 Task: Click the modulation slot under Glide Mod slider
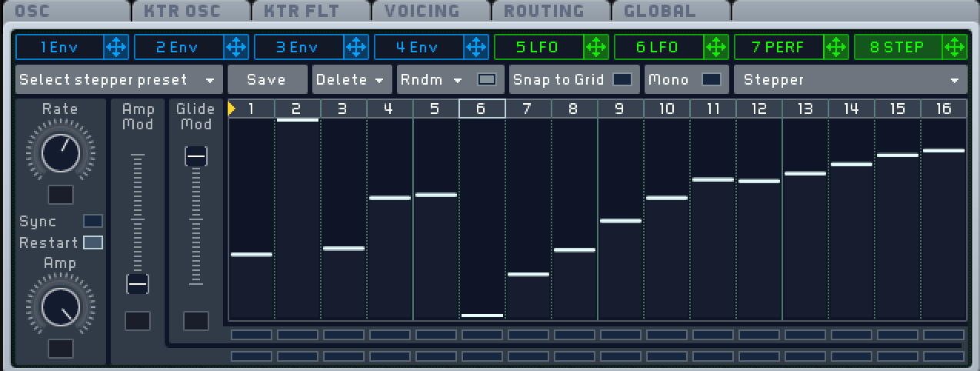point(196,321)
